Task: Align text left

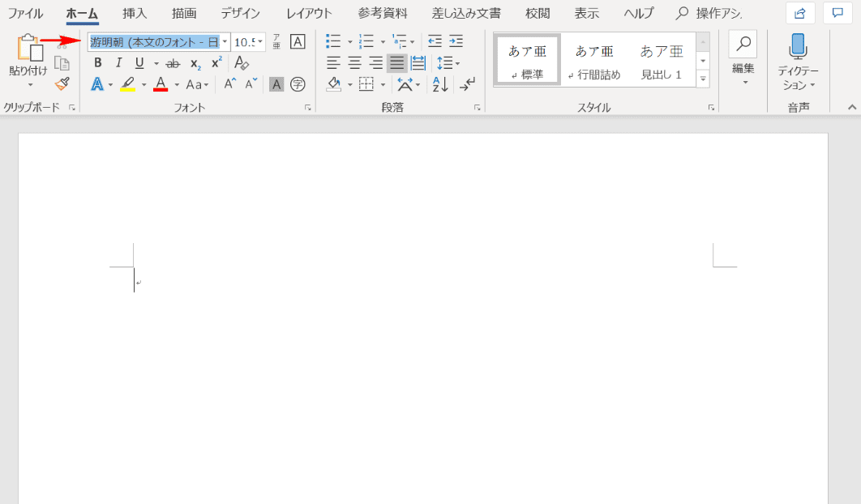Action: pyautogui.click(x=333, y=63)
